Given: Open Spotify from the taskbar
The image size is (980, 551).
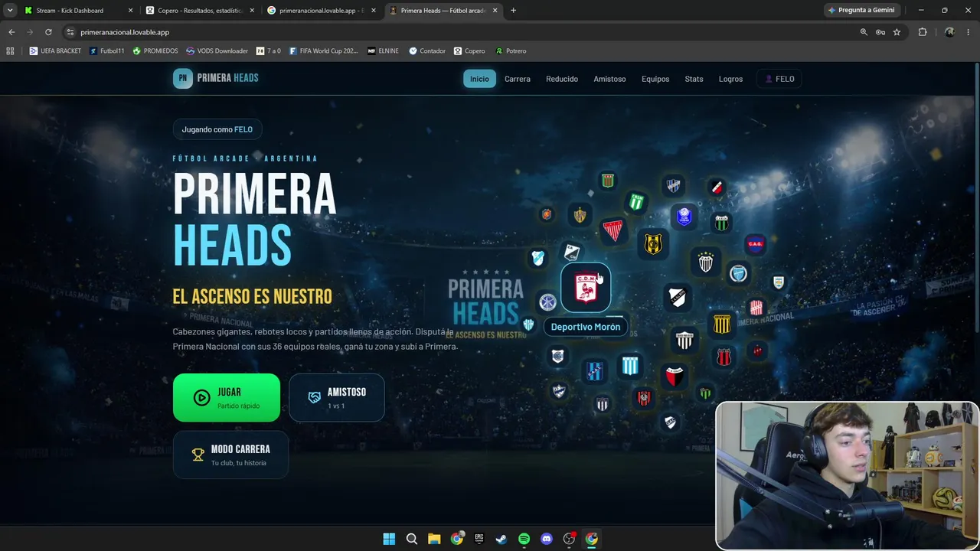Looking at the screenshot, I should point(524,539).
